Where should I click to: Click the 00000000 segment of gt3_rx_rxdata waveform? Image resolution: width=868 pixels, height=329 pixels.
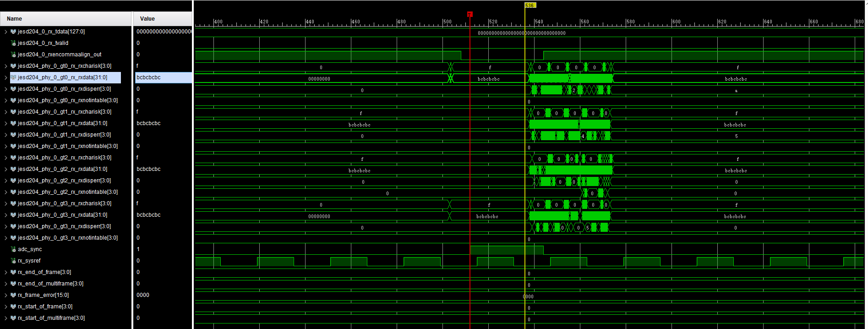(319, 216)
